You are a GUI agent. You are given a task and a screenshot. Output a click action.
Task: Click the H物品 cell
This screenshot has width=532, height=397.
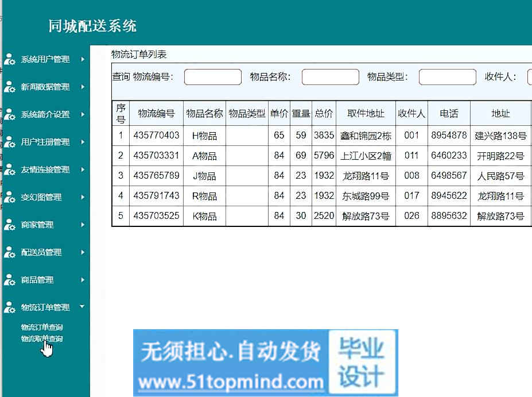click(204, 136)
